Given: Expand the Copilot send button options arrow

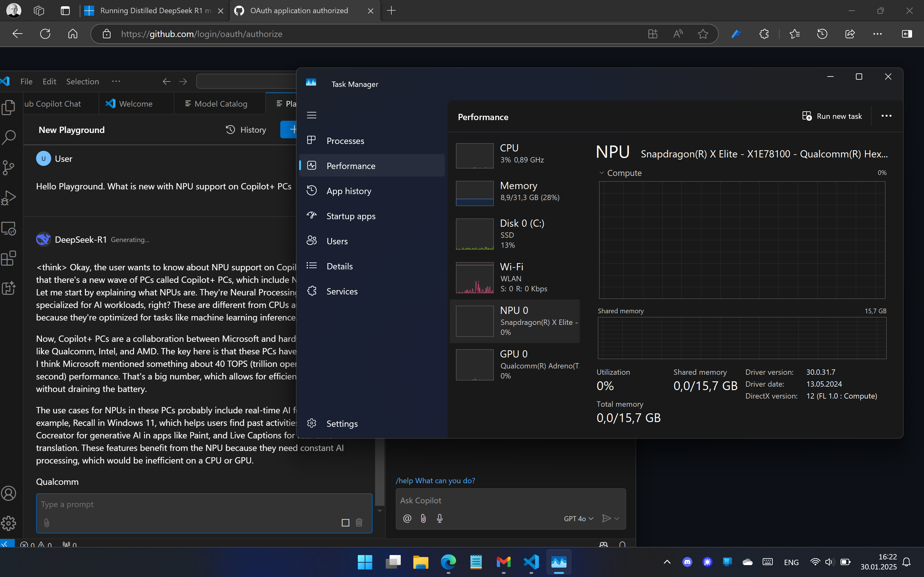Looking at the screenshot, I should click(x=617, y=518).
